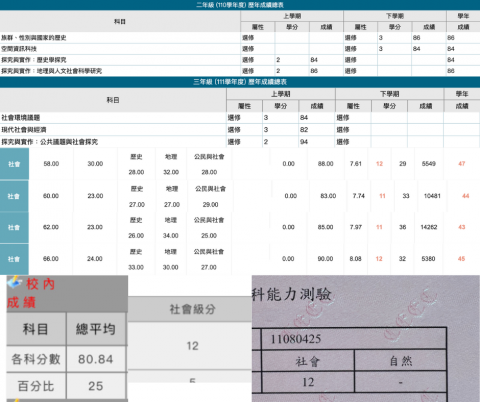Click the 社會 label in the 66.00 row

coord(14,259)
